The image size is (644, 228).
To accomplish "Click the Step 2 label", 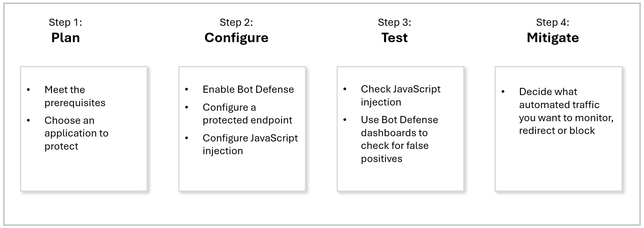I will click(x=236, y=22).
